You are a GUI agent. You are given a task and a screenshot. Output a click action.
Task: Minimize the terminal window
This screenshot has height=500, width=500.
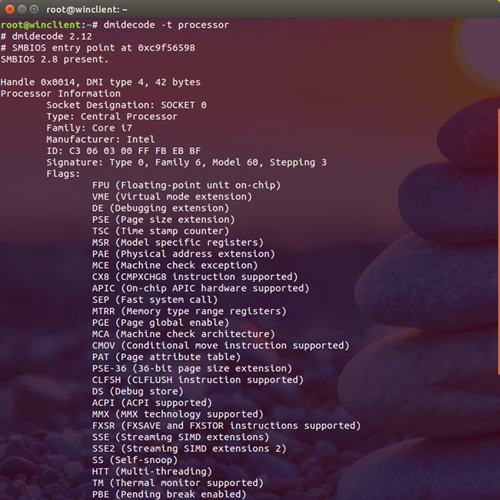[22, 9]
